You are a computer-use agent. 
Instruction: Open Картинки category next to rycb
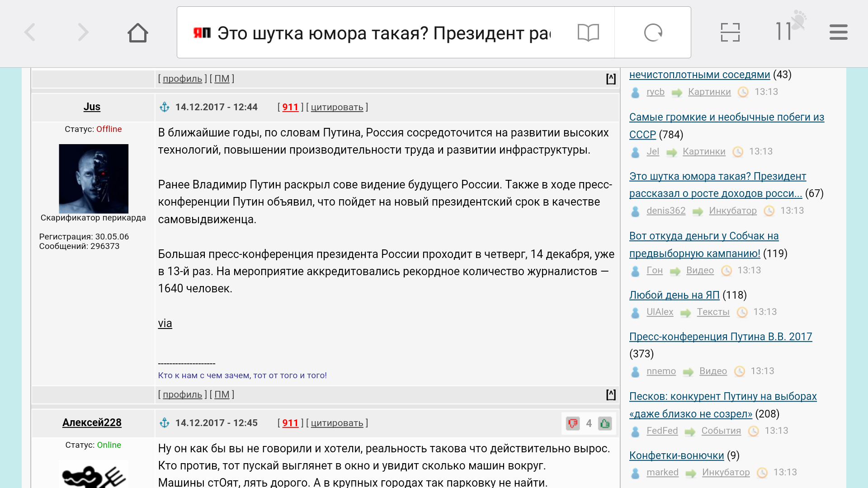pyautogui.click(x=709, y=92)
